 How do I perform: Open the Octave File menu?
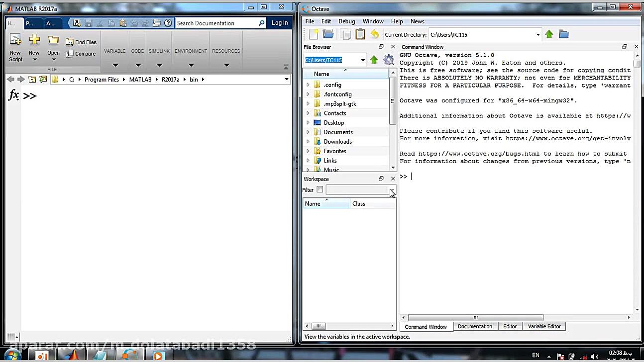pyautogui.click(x=310, y=21)
